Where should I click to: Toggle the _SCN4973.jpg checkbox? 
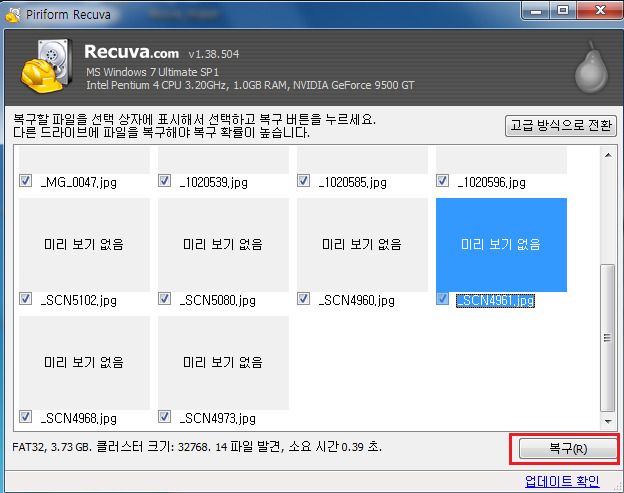[x=164, y=417]
